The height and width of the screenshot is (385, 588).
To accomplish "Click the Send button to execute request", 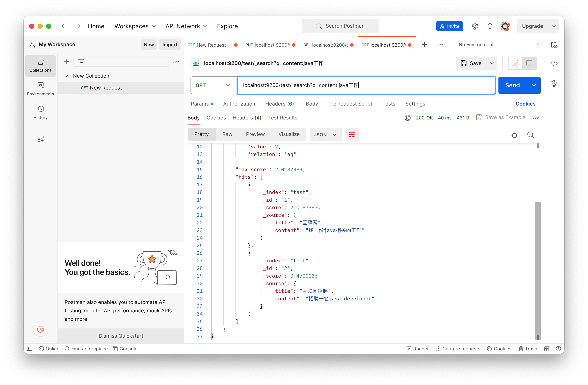I will click(x=513, y=85).
